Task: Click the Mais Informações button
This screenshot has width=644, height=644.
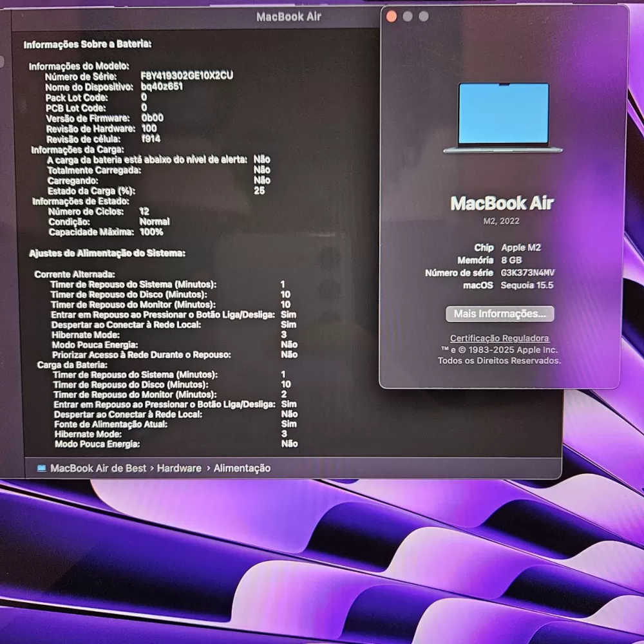Action: pos(500,314)
